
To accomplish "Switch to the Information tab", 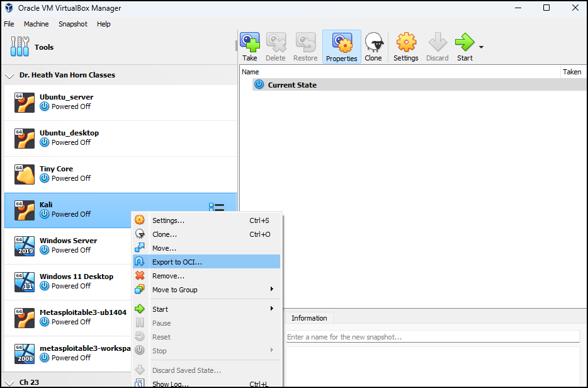I will (x=309, y=318).
